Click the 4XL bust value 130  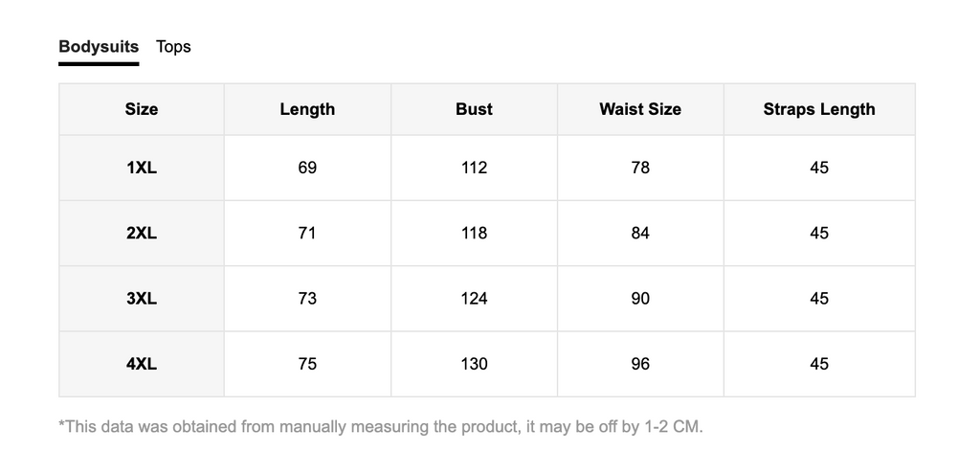[474, 364]
